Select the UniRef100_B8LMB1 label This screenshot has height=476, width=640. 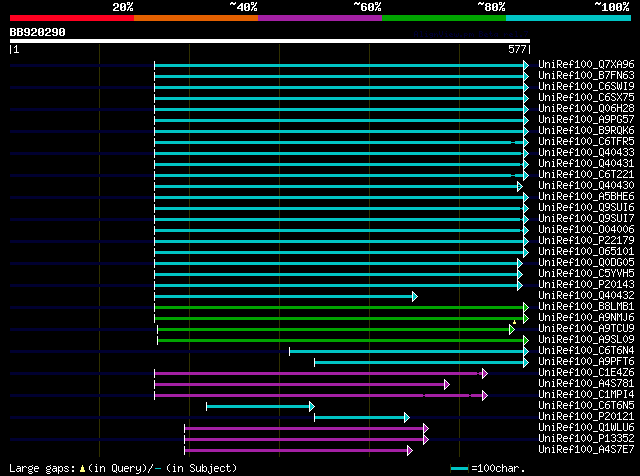(x=586, y=307)
